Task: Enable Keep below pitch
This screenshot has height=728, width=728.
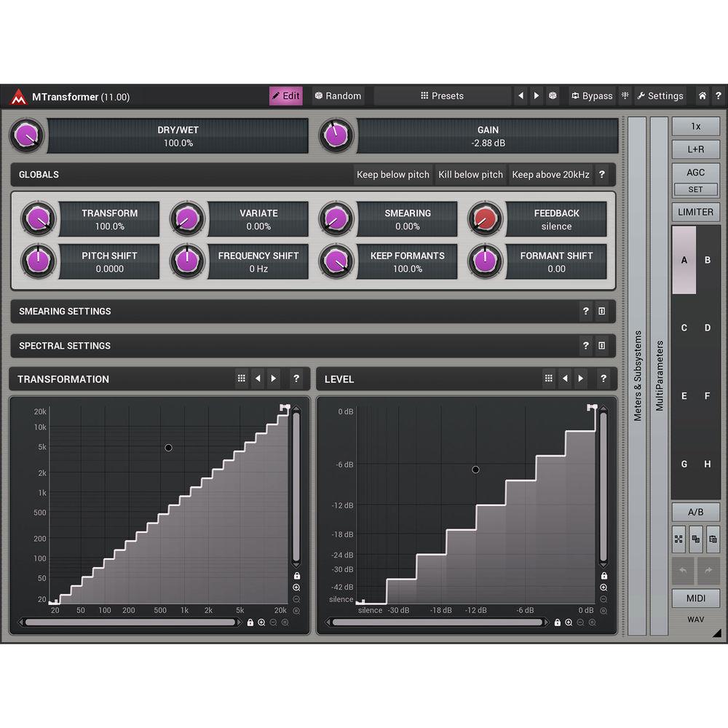Action: coord(393,175)
